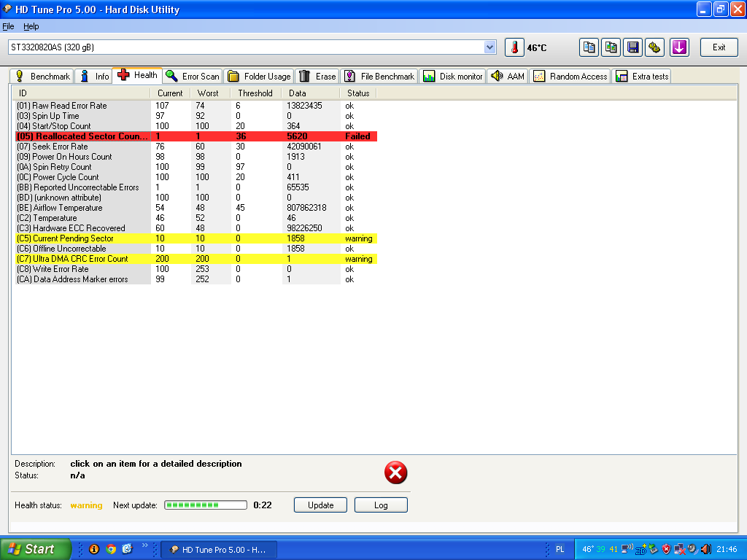Viewport: 747px width, 560px height.
Task: Go to the File Benchmark tab
Action: [379, 76]
